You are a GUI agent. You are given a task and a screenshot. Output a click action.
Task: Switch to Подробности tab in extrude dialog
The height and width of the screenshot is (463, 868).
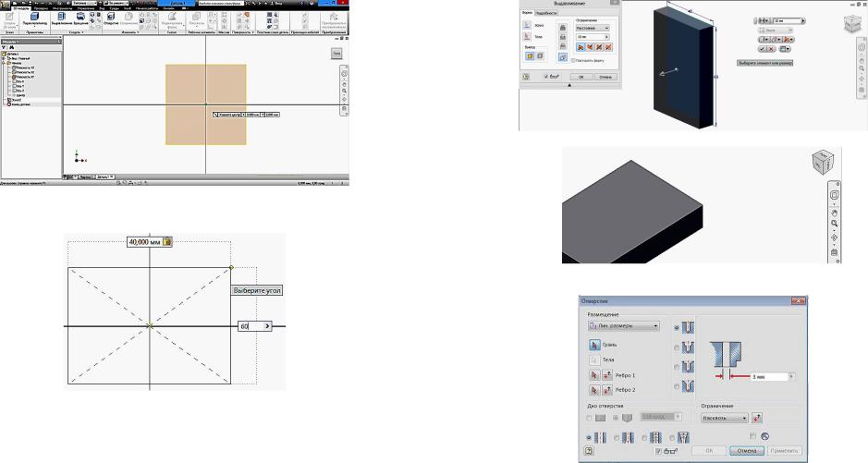coord(546,13)
